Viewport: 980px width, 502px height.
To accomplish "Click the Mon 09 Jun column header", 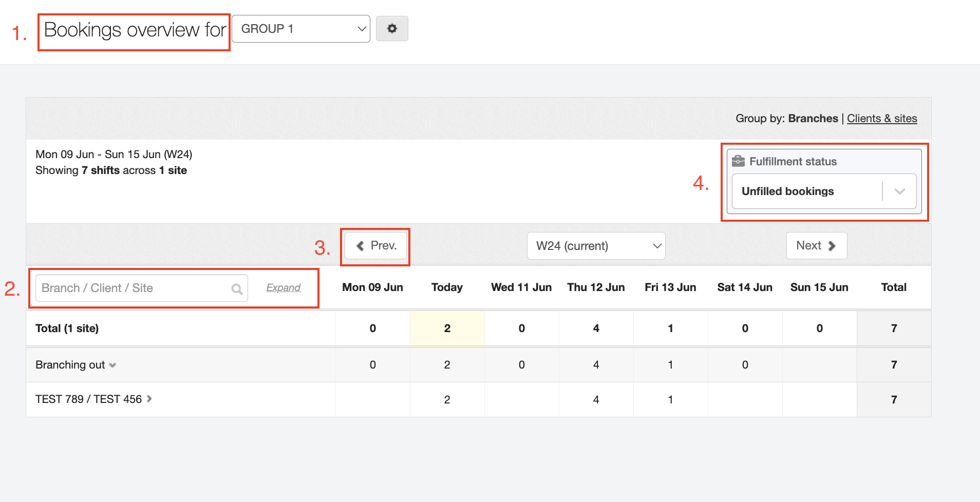I will (x=372, y=287).
